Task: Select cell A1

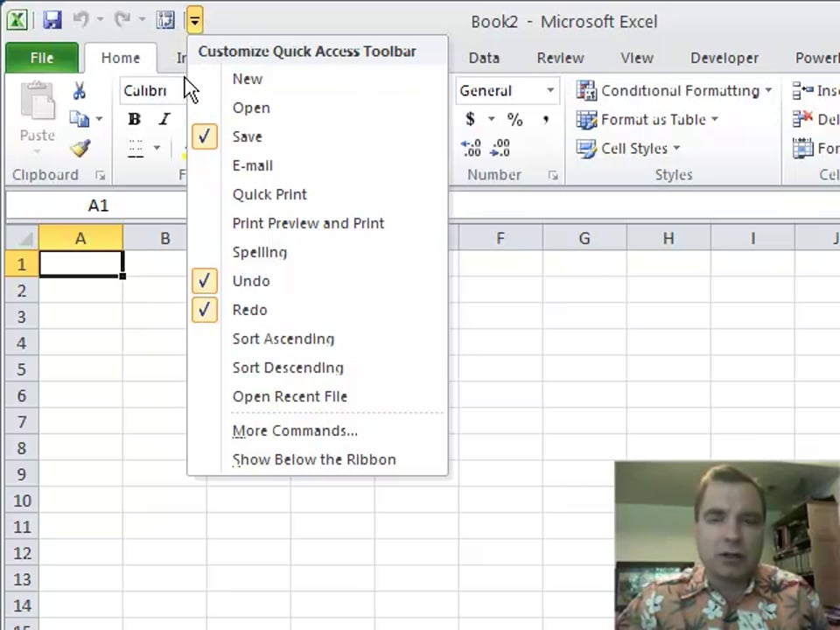Action: coord(80,263)
